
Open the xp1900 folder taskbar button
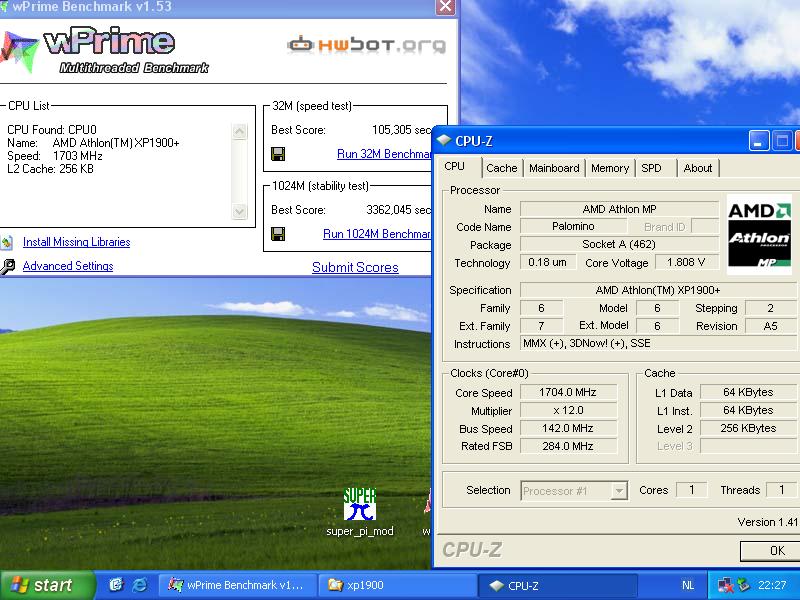(397, 585)
